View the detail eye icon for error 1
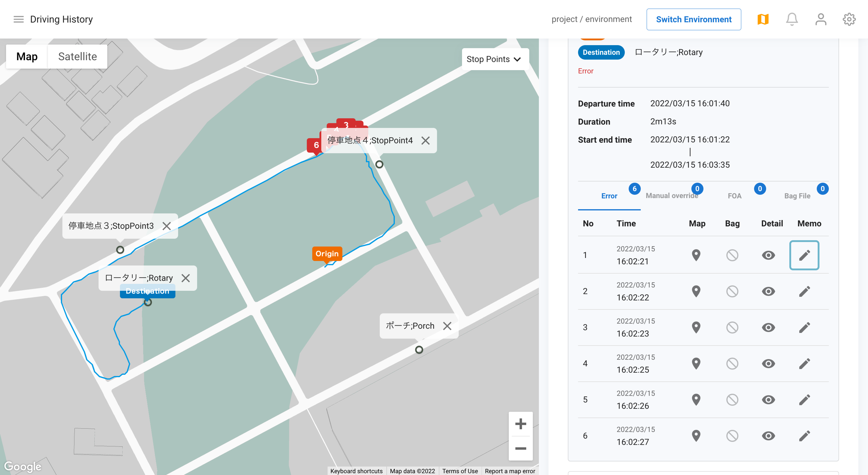Image resolution: width=868 pixels, height=475 pixels. click(768, 255)
